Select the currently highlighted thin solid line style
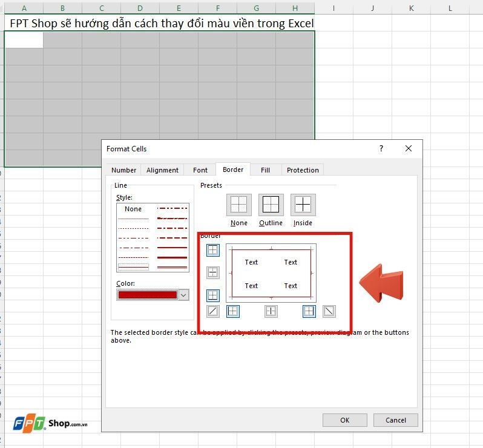The width and height of the screenshot is (483, 448). [133, 267]
